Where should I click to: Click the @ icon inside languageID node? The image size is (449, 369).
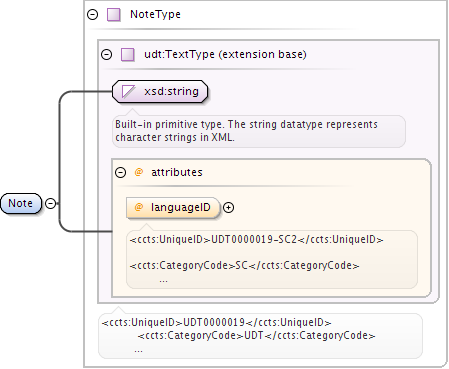click(x=139, y=207)
